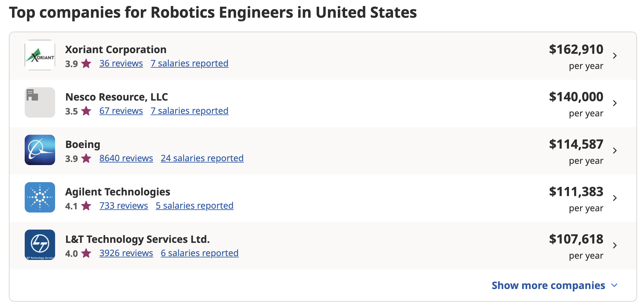This screenshot has height=308, width=644.
Task: Expand the Agilent Technologies $111,383 chevron
Action: [615, 198]
